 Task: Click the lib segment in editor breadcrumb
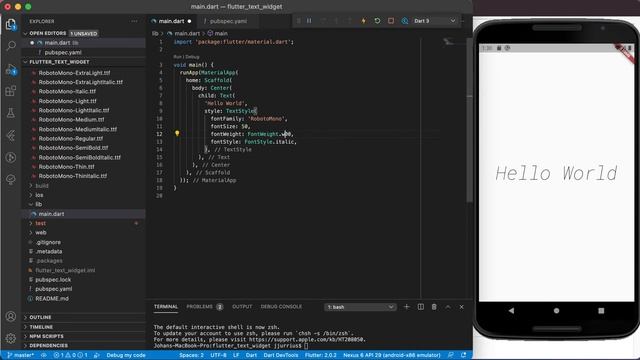tap(155, 33)
